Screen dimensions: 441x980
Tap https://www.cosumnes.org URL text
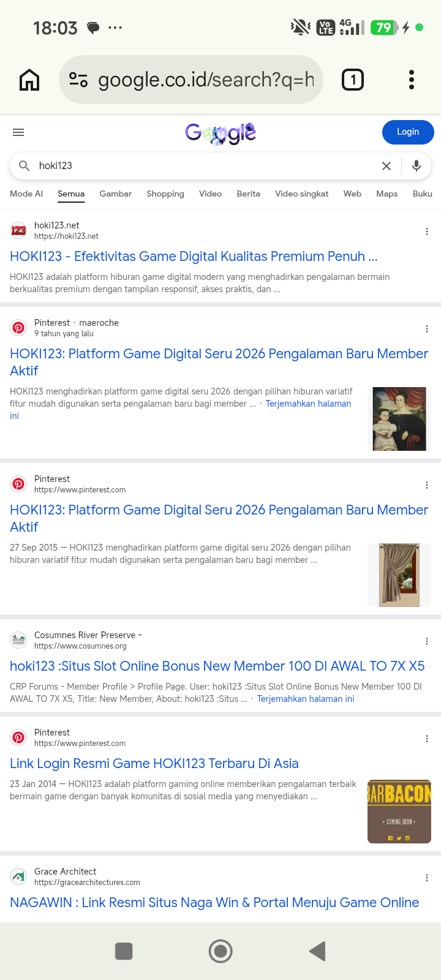point(80,646)
